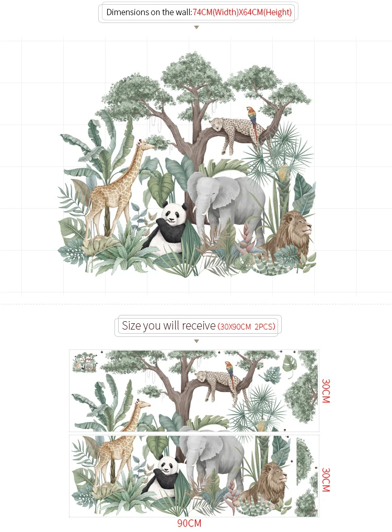392x532 pixels.
Task: Click the 90CM width label
Action: coord(189,523)
